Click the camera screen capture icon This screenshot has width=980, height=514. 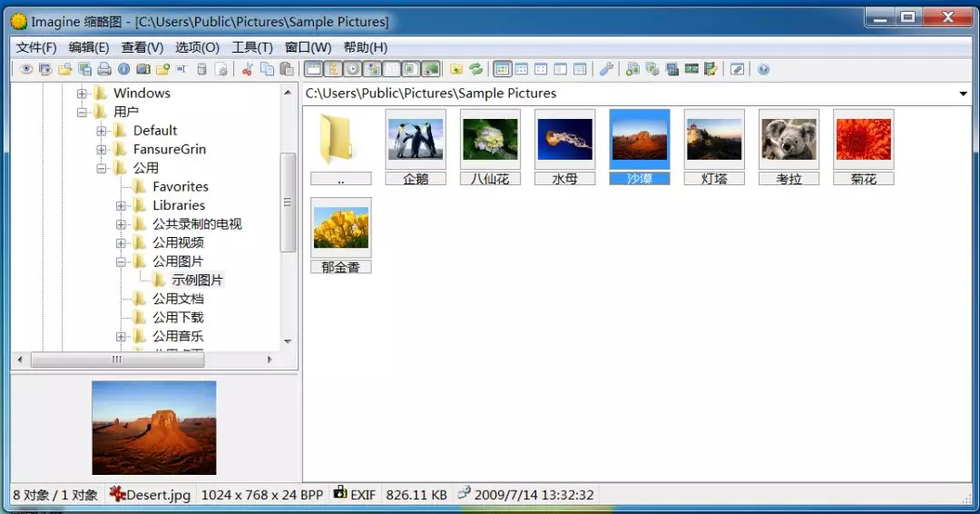143,69
